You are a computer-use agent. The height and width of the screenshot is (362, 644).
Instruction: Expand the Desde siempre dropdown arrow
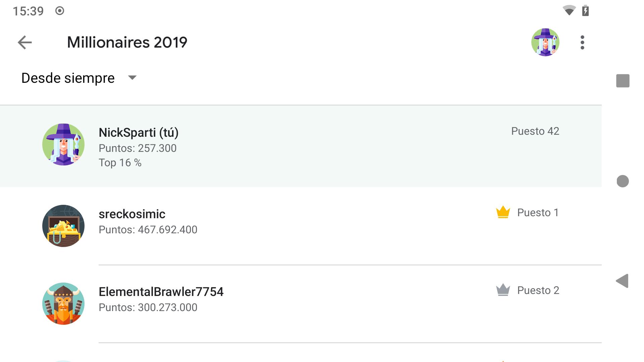coord(132,78)
